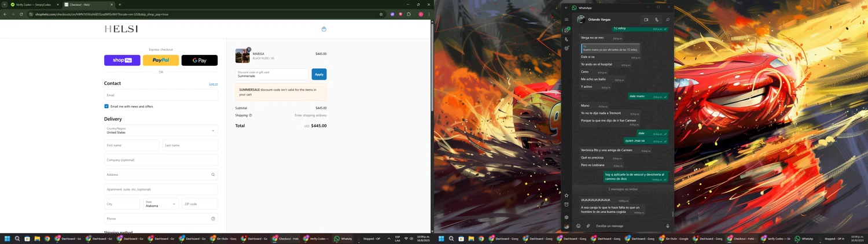Focus the discount code input field
This screenshot has height=244, width=868.
[x=272, y=74]
